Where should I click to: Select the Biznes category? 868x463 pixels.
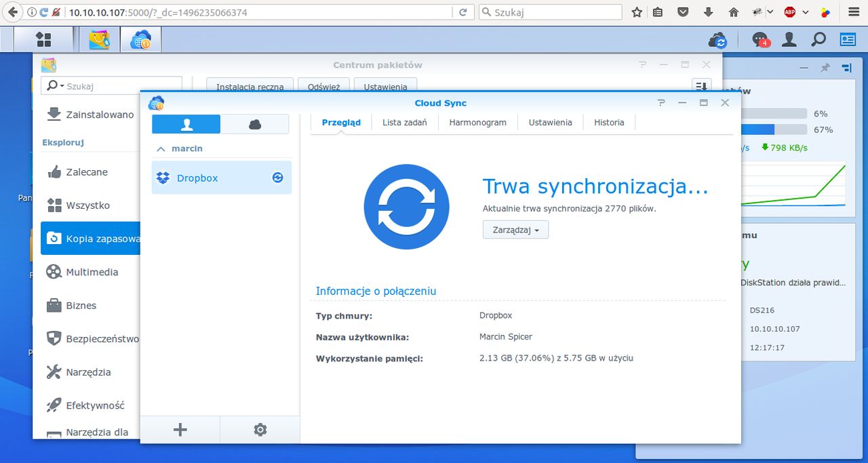(x=90, y=305)
